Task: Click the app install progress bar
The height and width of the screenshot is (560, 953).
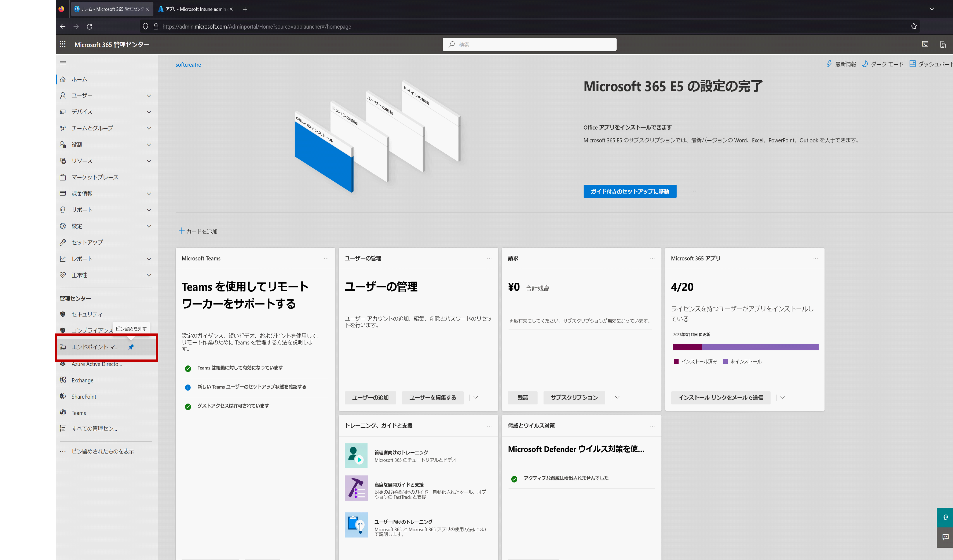Action: tap(745, 347)
